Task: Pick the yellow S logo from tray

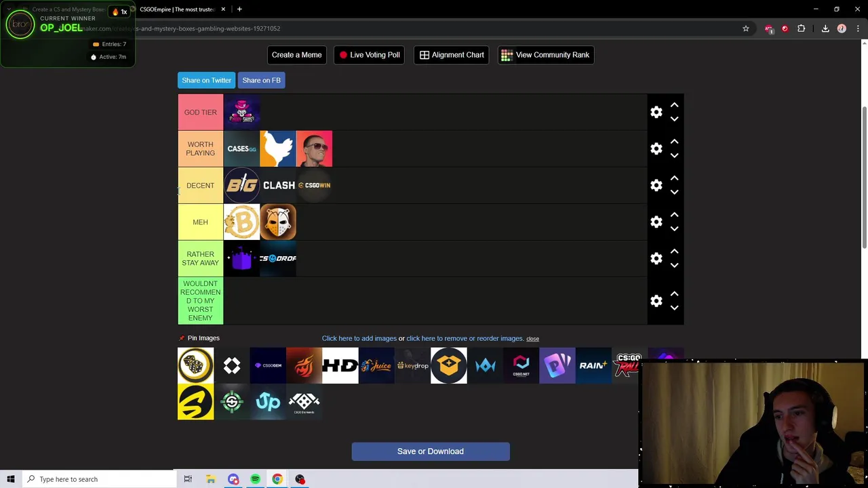Action: (x=195, y=402)
